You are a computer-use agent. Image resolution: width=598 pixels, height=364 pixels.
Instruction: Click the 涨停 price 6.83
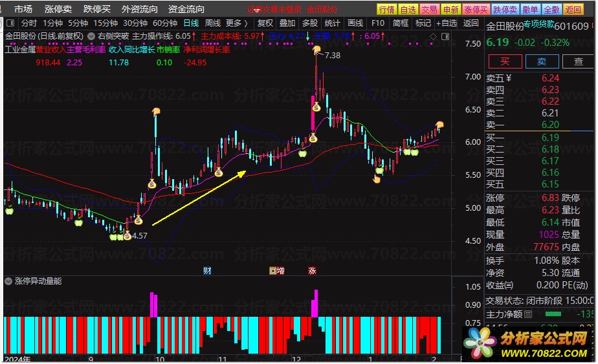click(550, 198)
